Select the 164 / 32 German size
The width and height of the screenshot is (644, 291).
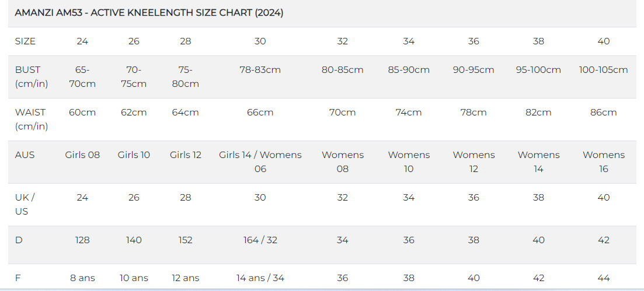coord(260,240)
